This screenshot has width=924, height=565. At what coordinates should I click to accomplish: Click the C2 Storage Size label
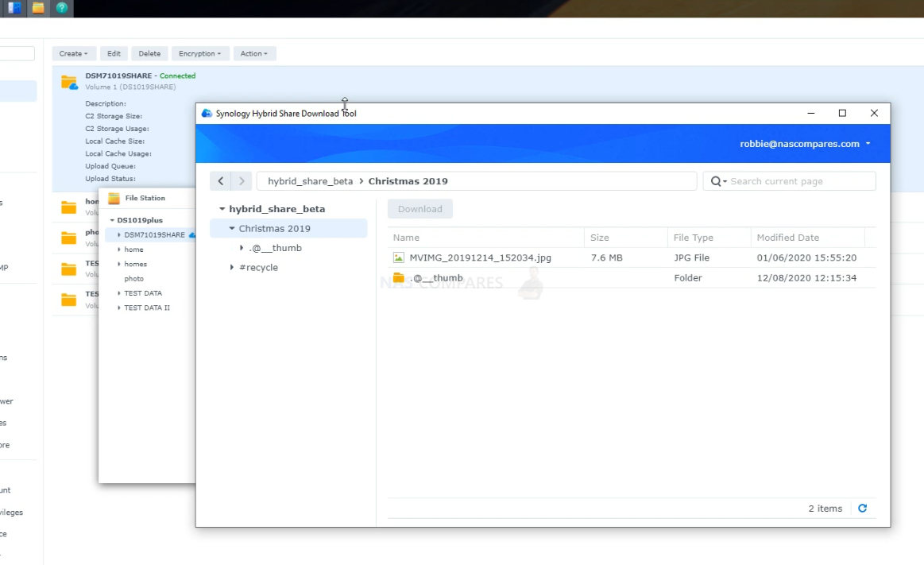tap(114, 117)
